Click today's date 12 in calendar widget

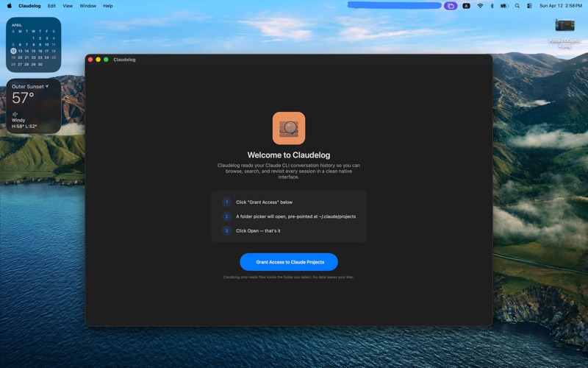pos(13,51)
